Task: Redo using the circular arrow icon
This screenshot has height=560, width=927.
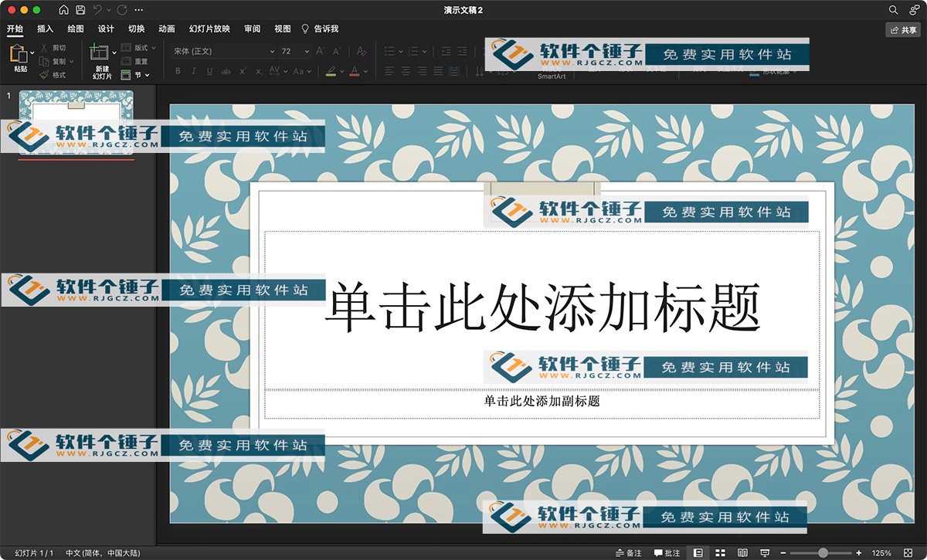Action: 122,10
